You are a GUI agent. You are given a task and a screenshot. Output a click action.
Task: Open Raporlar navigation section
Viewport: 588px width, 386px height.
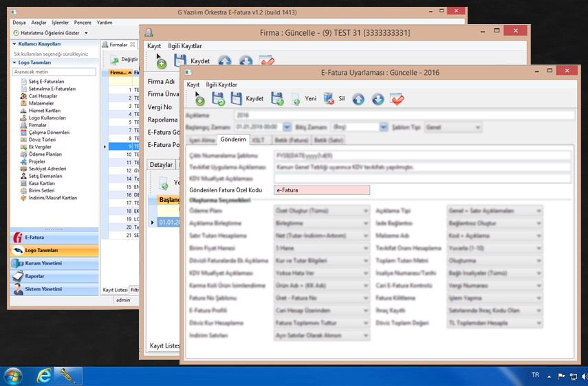(54, 276)
